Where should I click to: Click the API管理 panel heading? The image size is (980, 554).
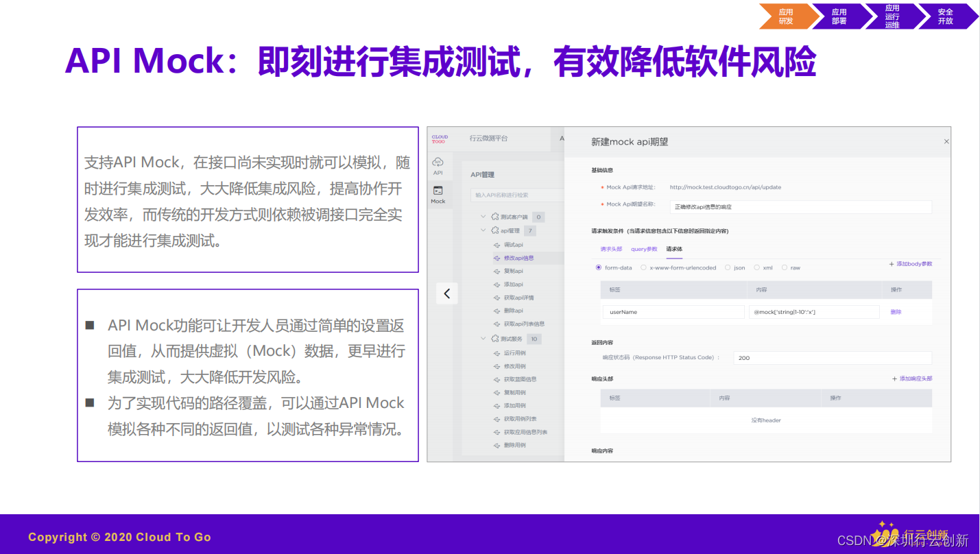[482, 175]
